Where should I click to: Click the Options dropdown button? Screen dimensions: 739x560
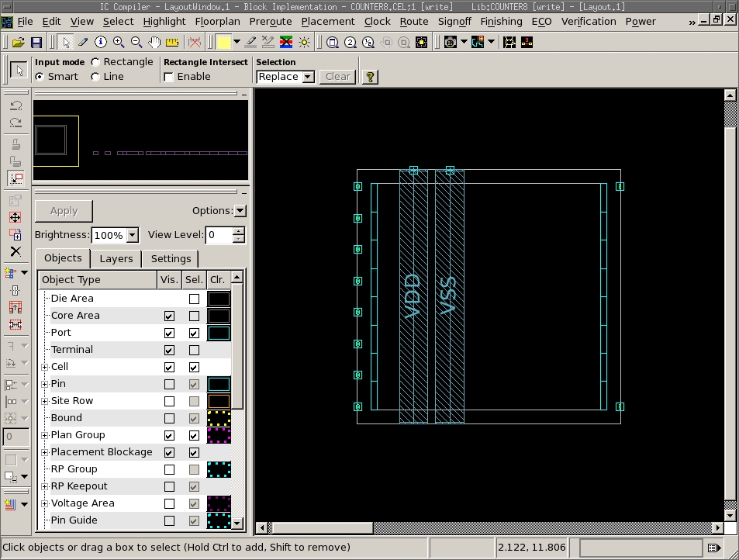[240, 211]
